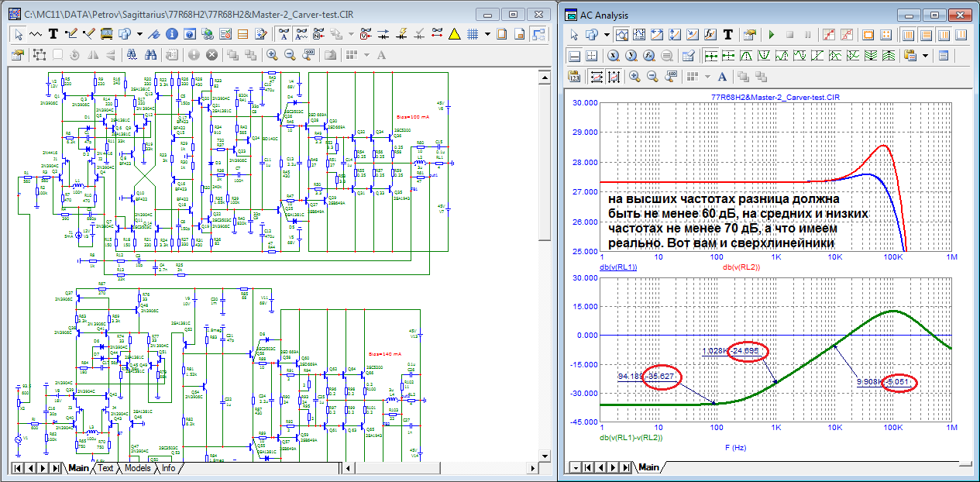Run the AC analysis with green play button
This screenshot has width=980, height=482.
pos(771,35)
